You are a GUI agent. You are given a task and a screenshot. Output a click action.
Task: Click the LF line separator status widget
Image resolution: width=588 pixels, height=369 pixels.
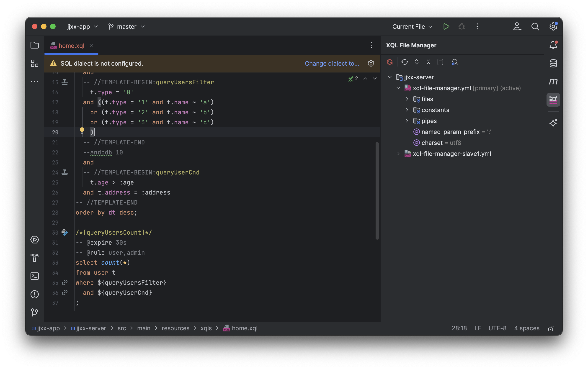click(x=478, y=328)
